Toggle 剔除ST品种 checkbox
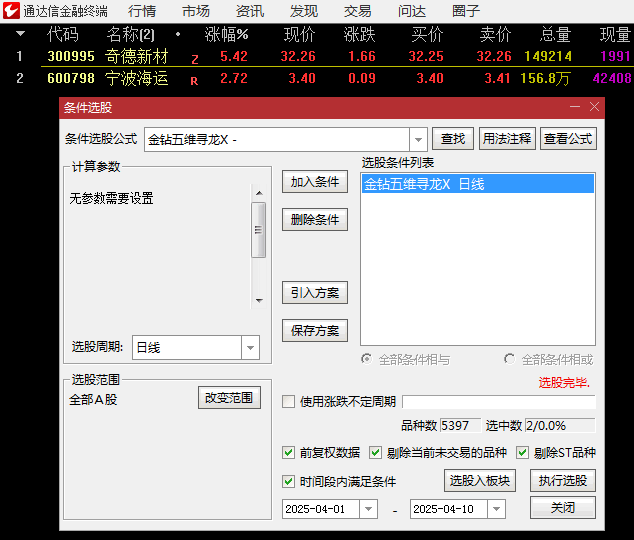Image resolution: width=634 pixels, height=540 pixels. point(522,452)
